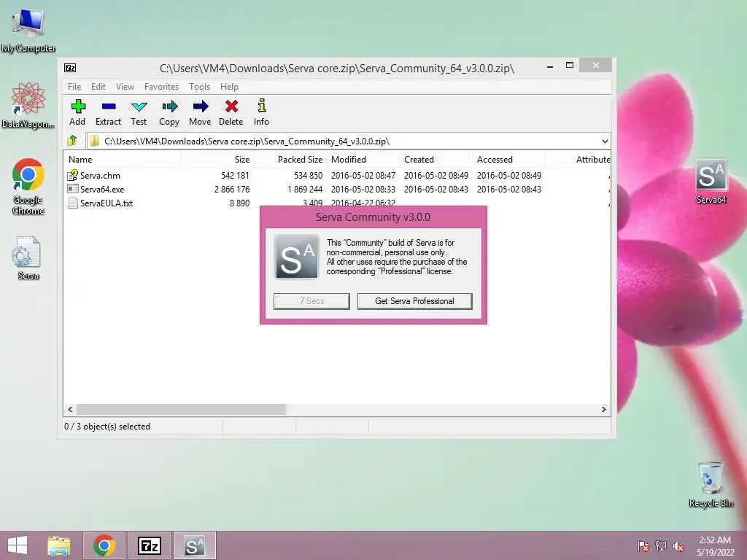The height and width of the screenshot is (560, 747).
Task: Open Serva64 desktop icon
Action: (x=711, y=182)
